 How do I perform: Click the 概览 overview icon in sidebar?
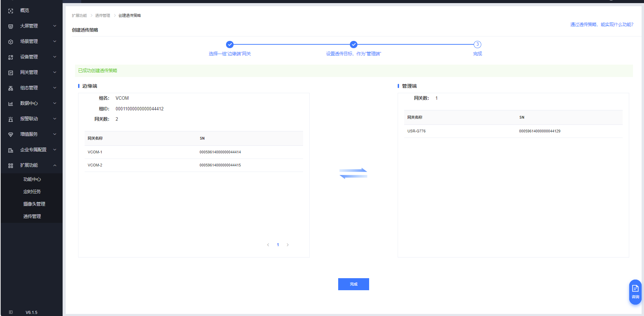(11, 11)
